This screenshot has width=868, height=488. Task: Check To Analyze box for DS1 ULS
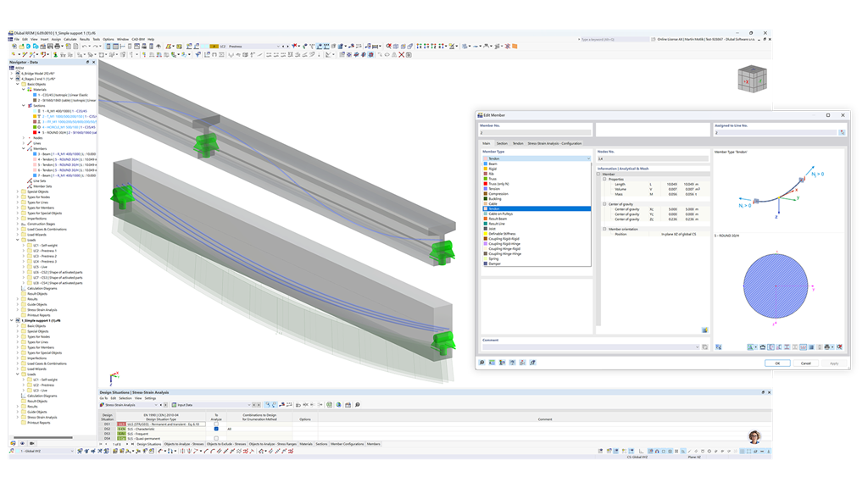(x=216, y=424)
